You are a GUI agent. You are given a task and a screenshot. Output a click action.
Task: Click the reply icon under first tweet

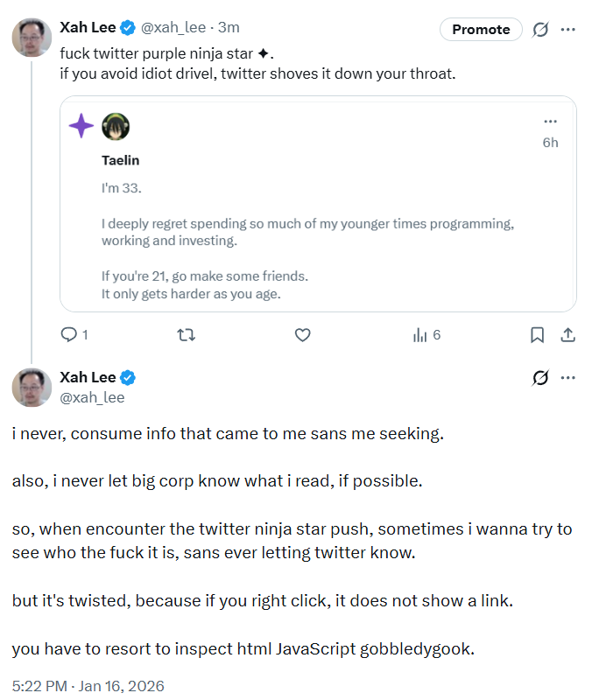[69, 334]
